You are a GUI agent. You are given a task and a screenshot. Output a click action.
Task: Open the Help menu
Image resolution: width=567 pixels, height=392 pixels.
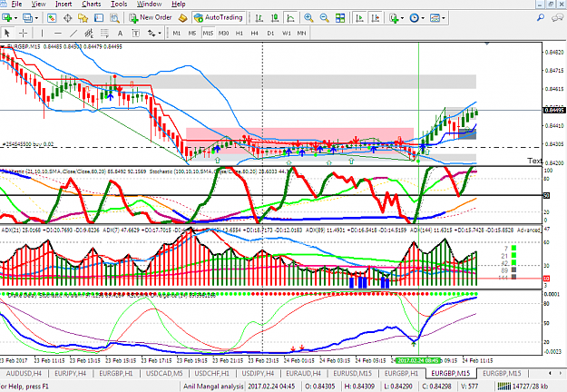(x=179, y=5)
